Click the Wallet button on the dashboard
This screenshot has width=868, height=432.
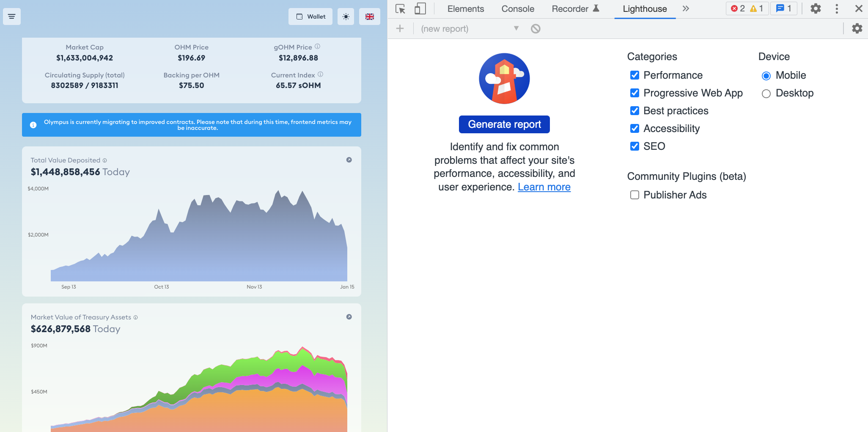310,17
